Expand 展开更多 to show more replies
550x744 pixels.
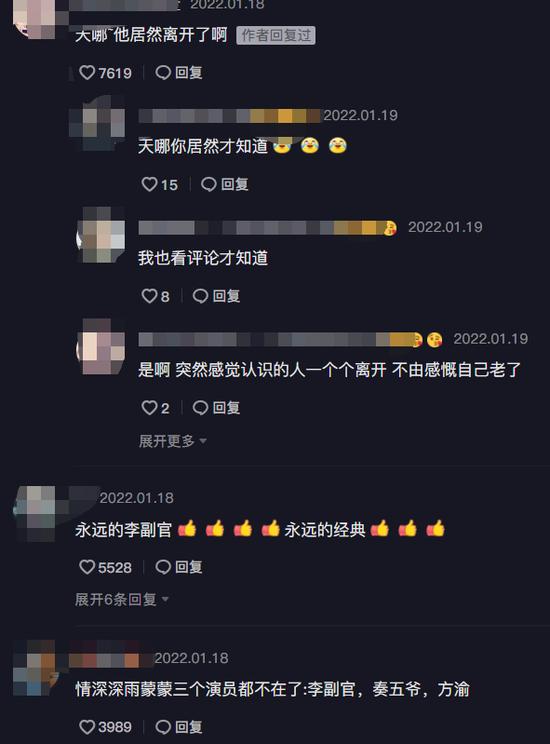173,441
